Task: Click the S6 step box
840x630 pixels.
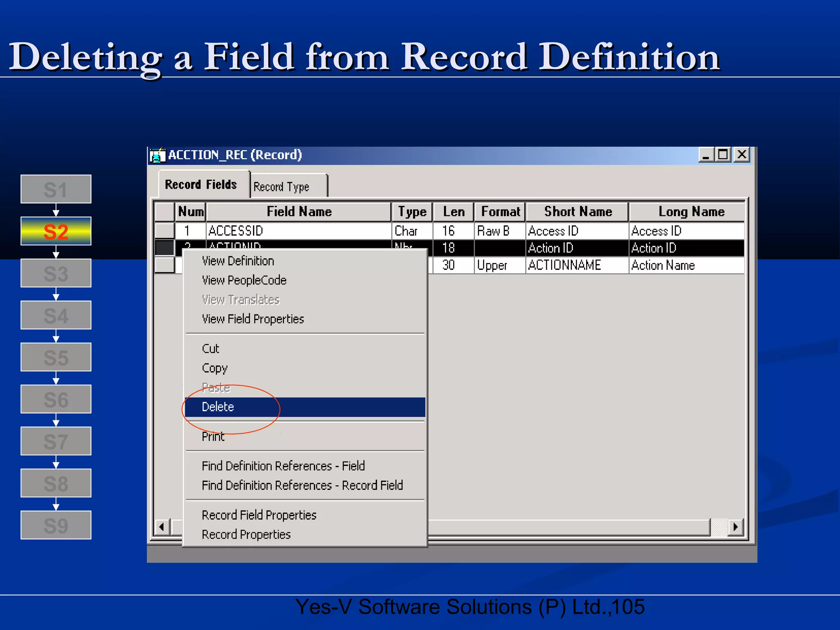Action: pyautogui.click(x=56, y=399)
